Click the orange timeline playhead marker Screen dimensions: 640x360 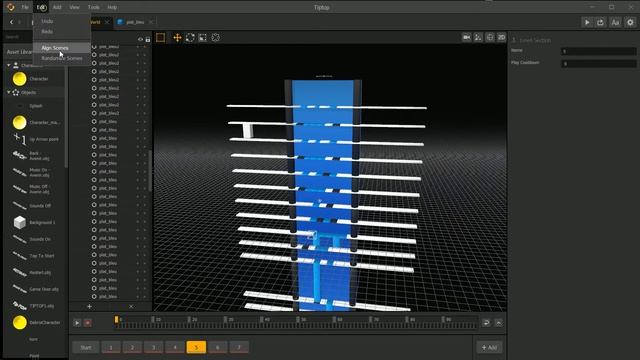pos(116,320)
